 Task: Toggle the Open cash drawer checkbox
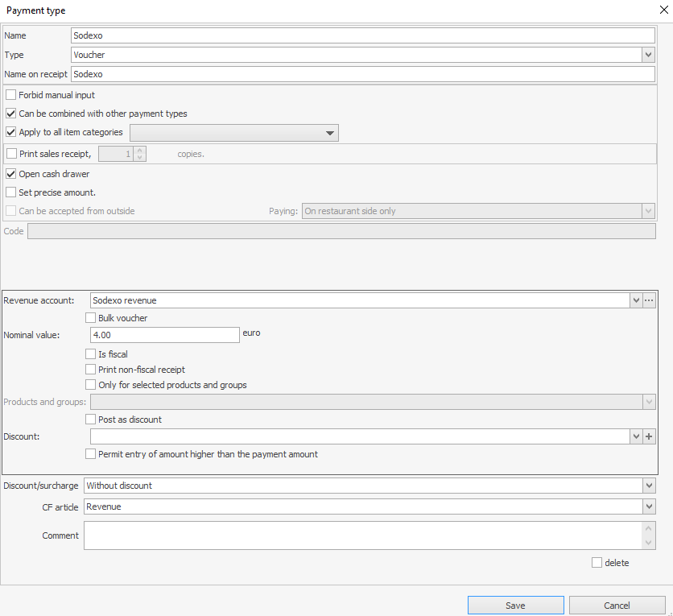point(11,174)
